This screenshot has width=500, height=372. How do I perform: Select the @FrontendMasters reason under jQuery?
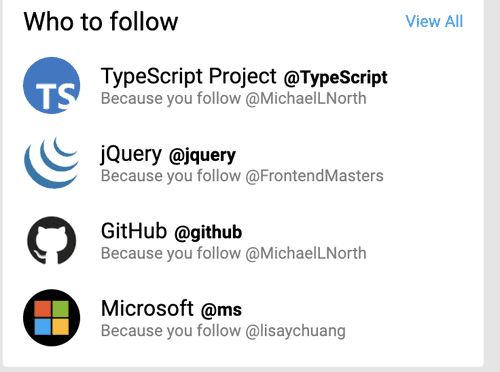click(314, 176)
